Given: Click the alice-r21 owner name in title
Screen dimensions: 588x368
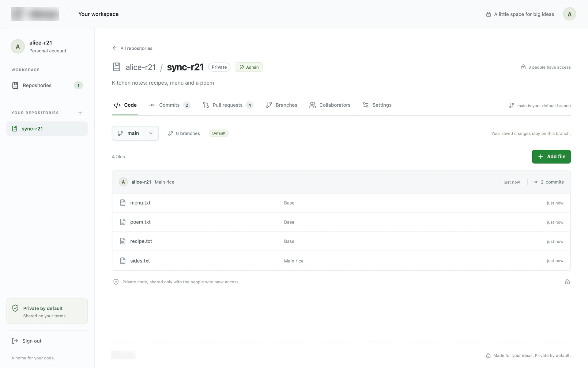Looking at the screenshot, I should point(141,67).
